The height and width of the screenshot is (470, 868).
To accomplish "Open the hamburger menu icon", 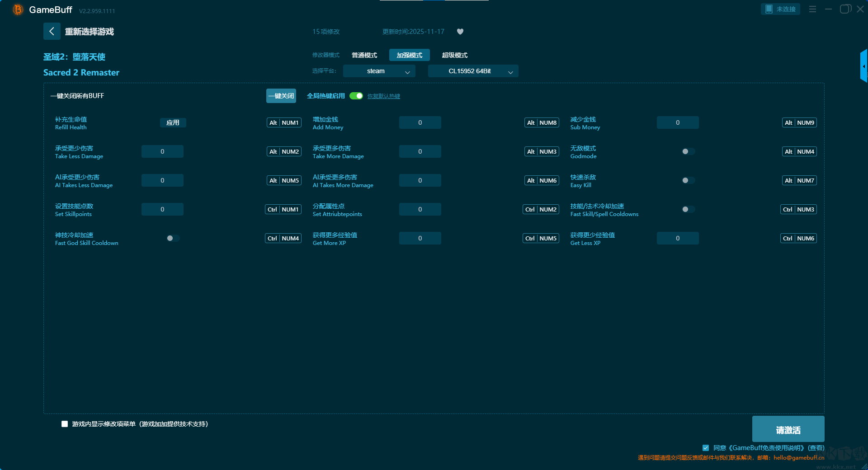I will pos(812,9).
